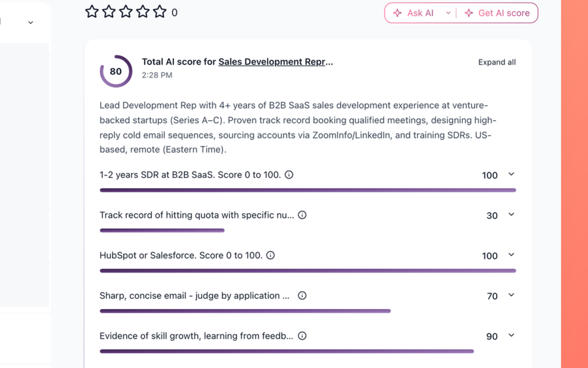Click 'Track record of hitting quota' label
This screenshot has width=588, height=368.
[197, 215]
